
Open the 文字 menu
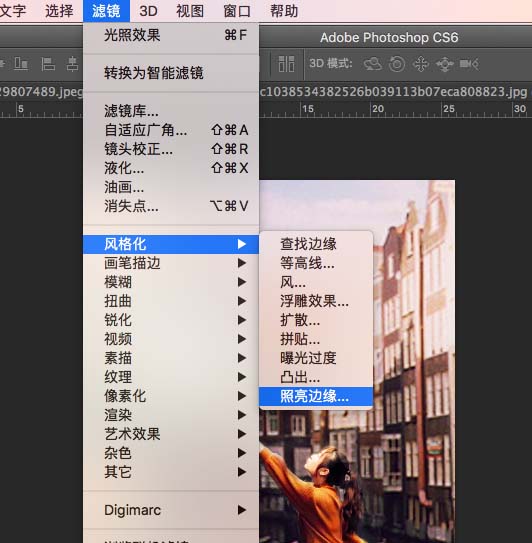point(12,11)
